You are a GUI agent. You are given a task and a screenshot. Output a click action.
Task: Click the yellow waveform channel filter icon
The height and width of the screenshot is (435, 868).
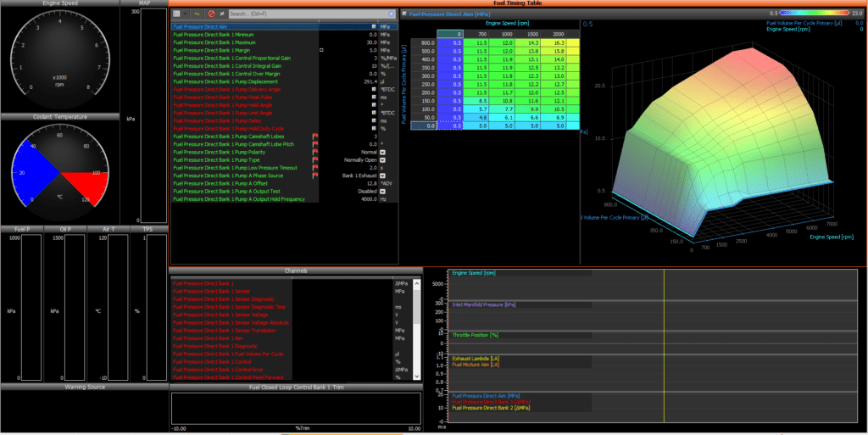[197, 14]
